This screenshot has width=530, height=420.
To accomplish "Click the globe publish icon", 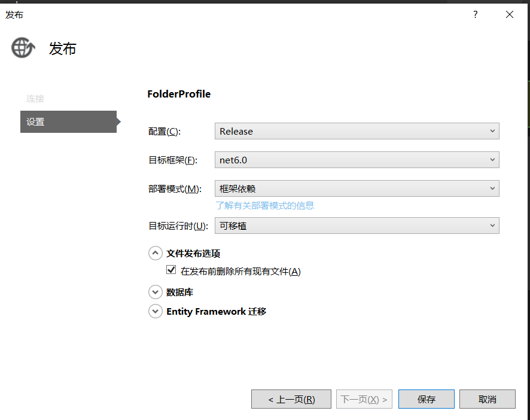I will click(x=23, y=47).
